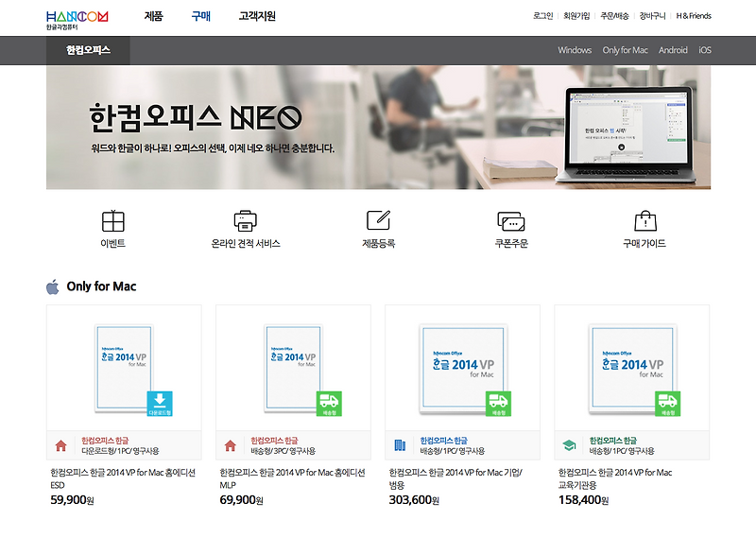
Task: Click the Only for Mac heading
Action: [101, 286]
